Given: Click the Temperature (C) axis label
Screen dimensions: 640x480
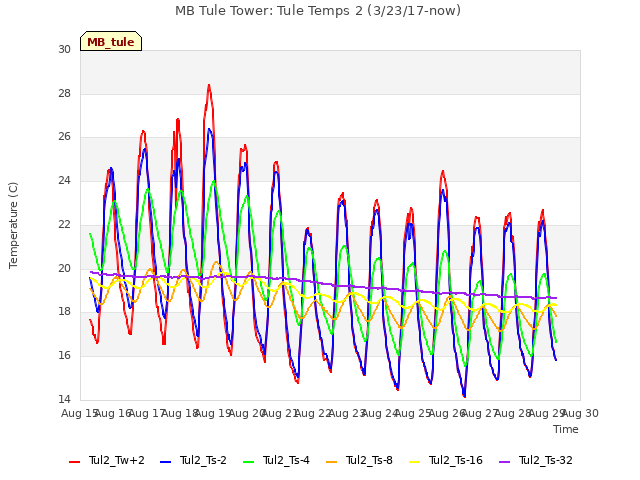Looking at the screenshot, I should 13,225.
